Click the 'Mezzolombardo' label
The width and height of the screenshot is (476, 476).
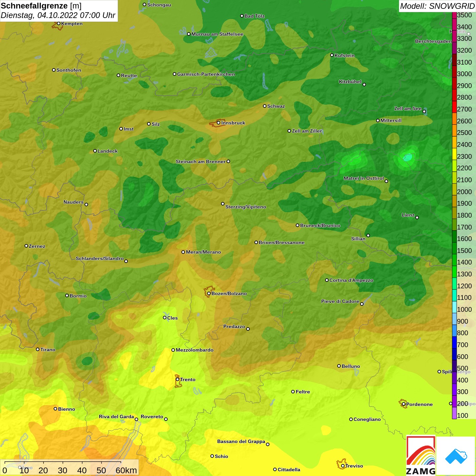194,350
